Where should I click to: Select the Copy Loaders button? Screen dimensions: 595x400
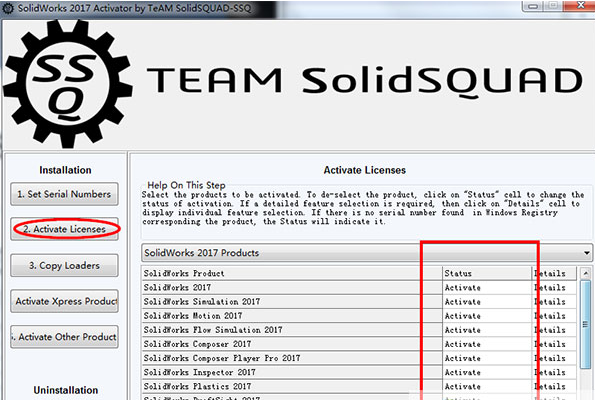point(64,265)
